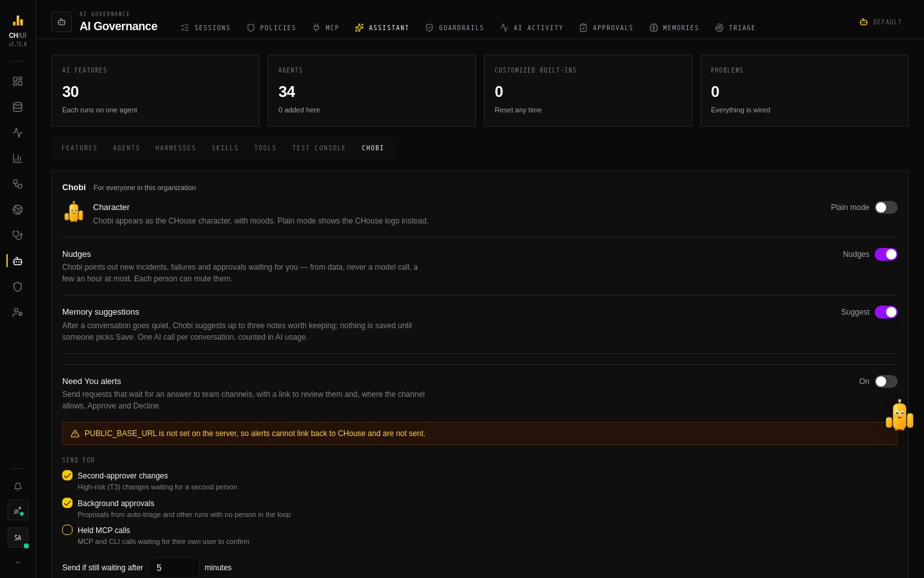Uncheck Background approvals checkbox
Viewport: 924px width, 578px height.
pos(67,503)
